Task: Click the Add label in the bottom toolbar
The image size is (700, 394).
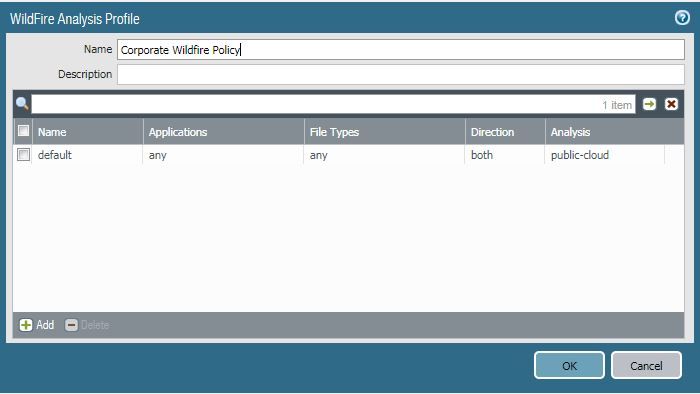Action: [x=45, y=325]
